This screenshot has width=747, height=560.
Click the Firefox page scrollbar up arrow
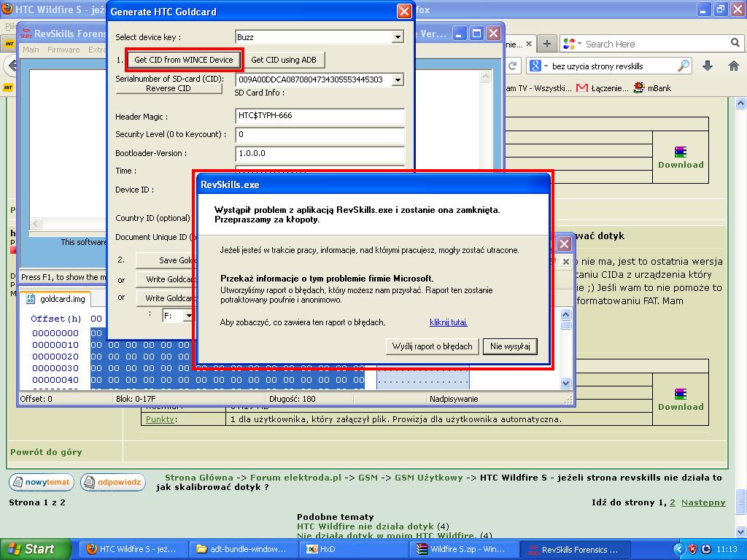[x=741, y=103]
